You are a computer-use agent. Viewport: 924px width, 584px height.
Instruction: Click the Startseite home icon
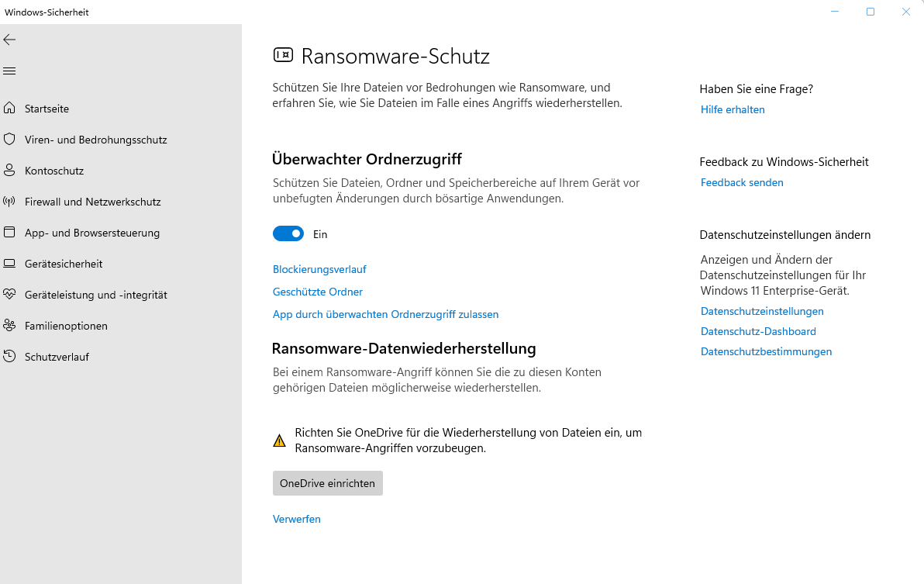(x=9, y=109)
